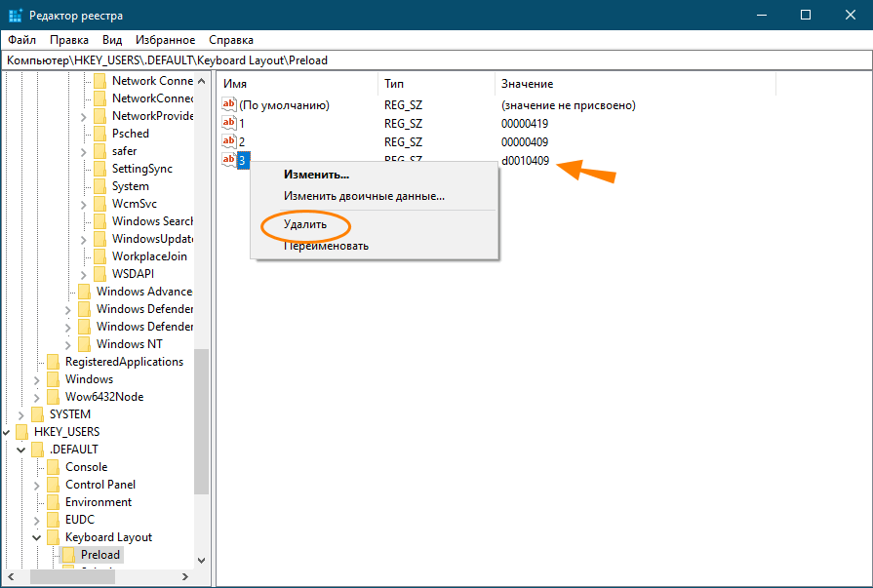Expand the SYSTEM key node
The image size is (873, 588).
pyautogui.click(x=21, y=414)
